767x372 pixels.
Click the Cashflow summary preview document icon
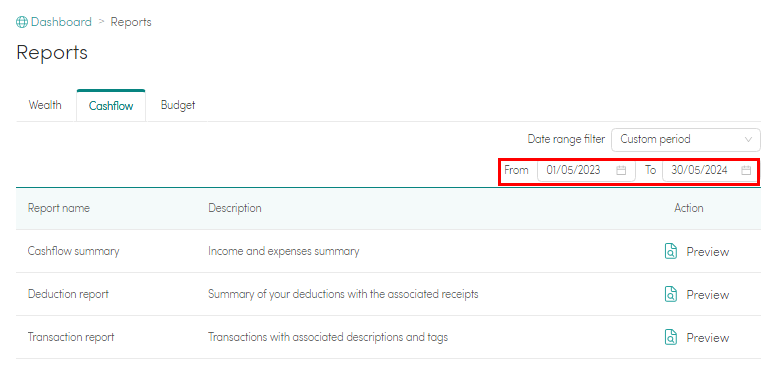click(x=671, y=251)
